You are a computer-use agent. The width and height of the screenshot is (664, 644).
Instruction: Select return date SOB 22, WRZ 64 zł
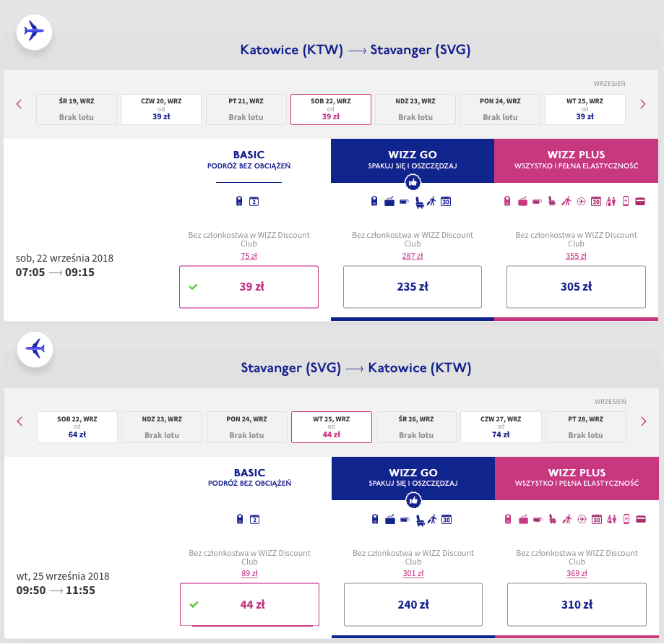tap(77, 427)
